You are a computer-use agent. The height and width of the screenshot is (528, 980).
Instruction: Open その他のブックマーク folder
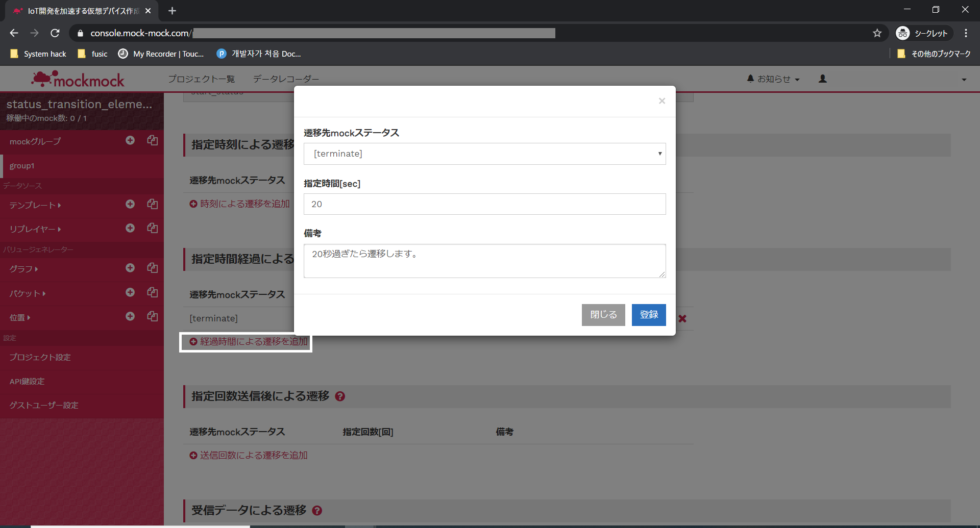click(934, 54)
